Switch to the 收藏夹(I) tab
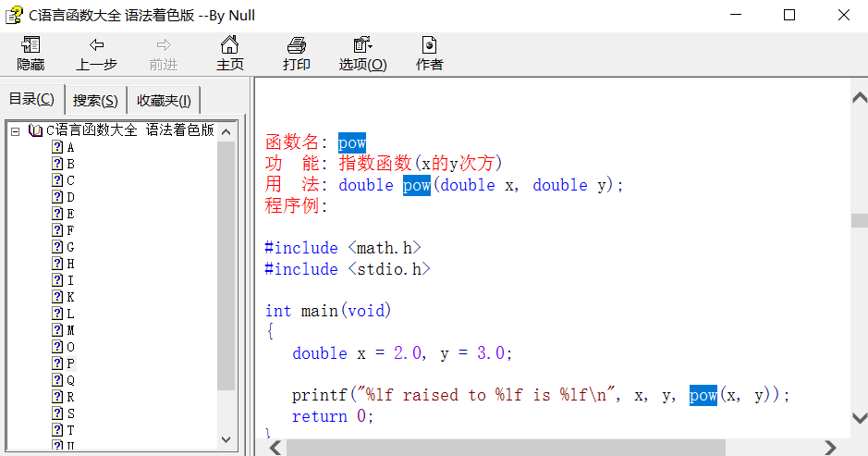 (x=164, y=100)
